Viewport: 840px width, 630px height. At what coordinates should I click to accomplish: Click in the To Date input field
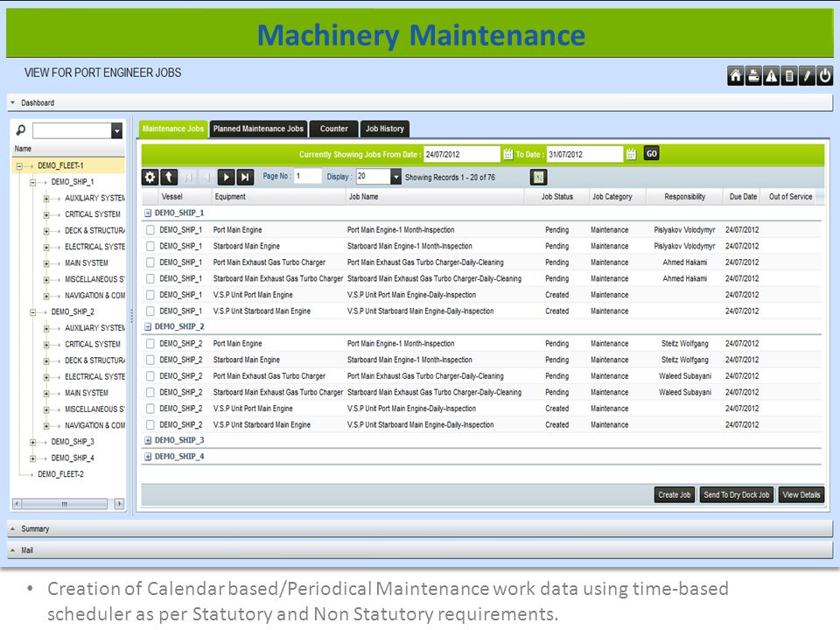click(x=585, y=154)
